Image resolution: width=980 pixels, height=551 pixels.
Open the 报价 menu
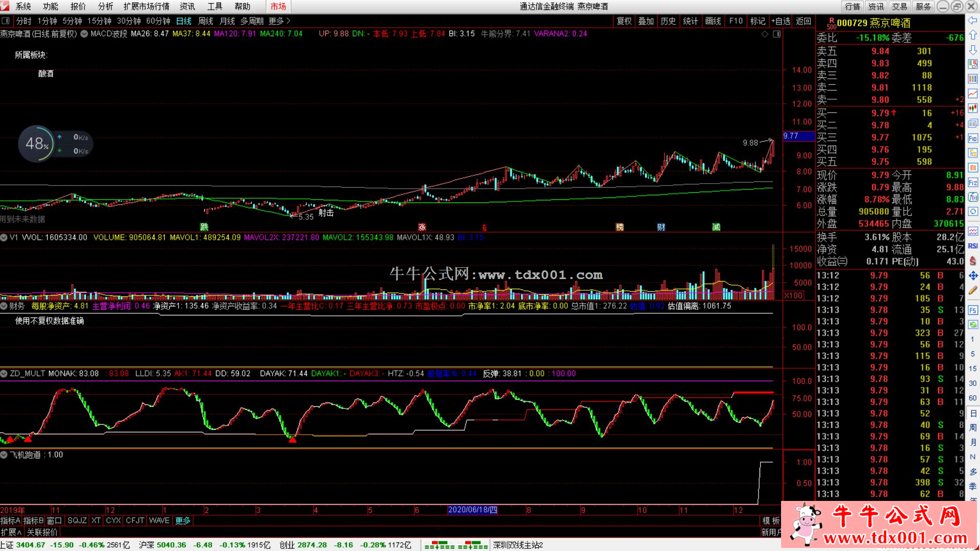tap(78, 7)
